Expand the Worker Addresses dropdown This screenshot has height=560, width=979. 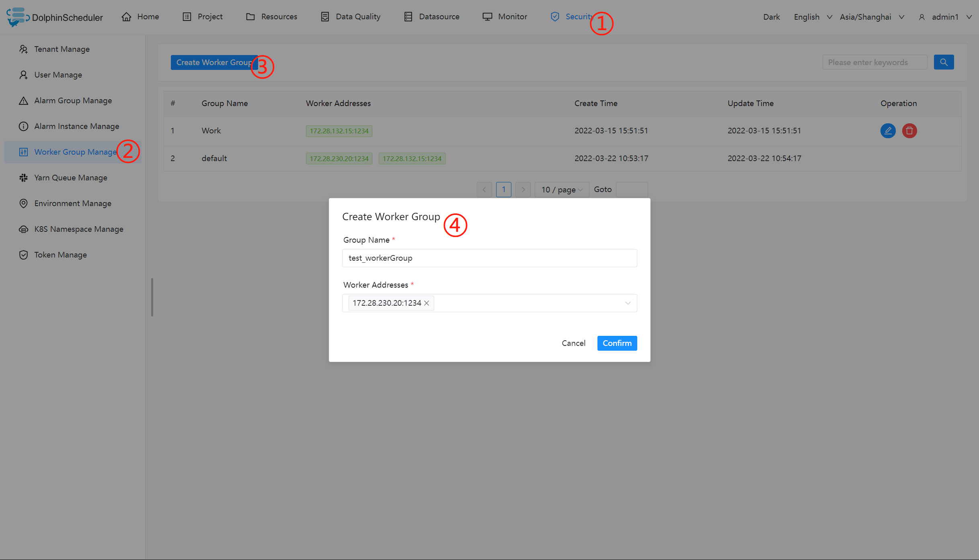click(627, 303)
